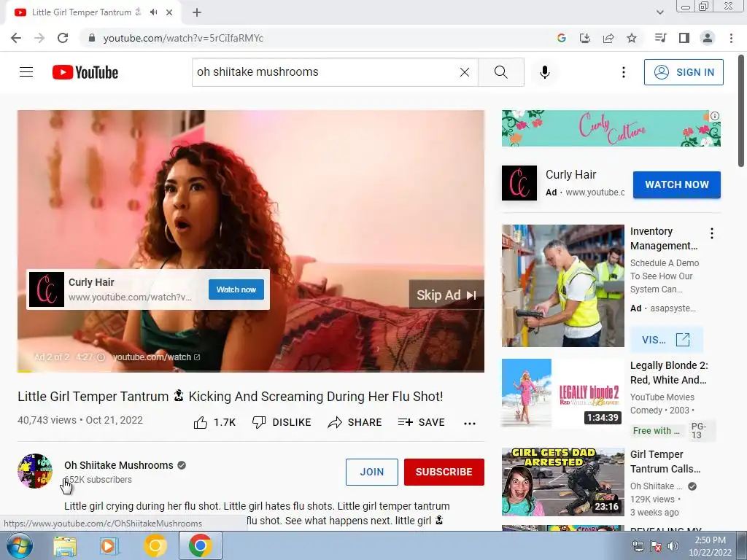Screen dimensions: 747x560
Task: Open YouTube settings three-dot menu
Action: [x=623, y=72]
